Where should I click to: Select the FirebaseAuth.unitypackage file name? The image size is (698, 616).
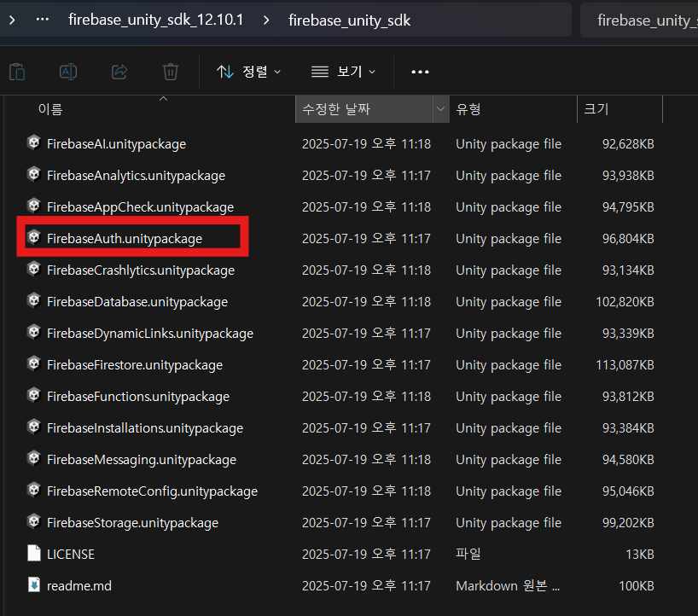click(x=125, y=239)
